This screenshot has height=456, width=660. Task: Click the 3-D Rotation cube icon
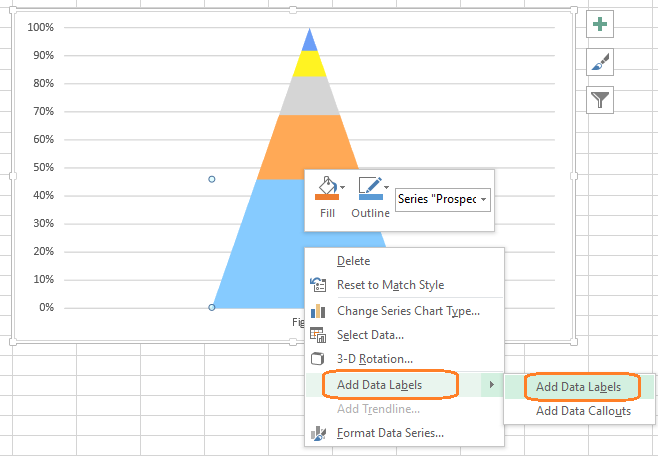[x=317, y=359]
